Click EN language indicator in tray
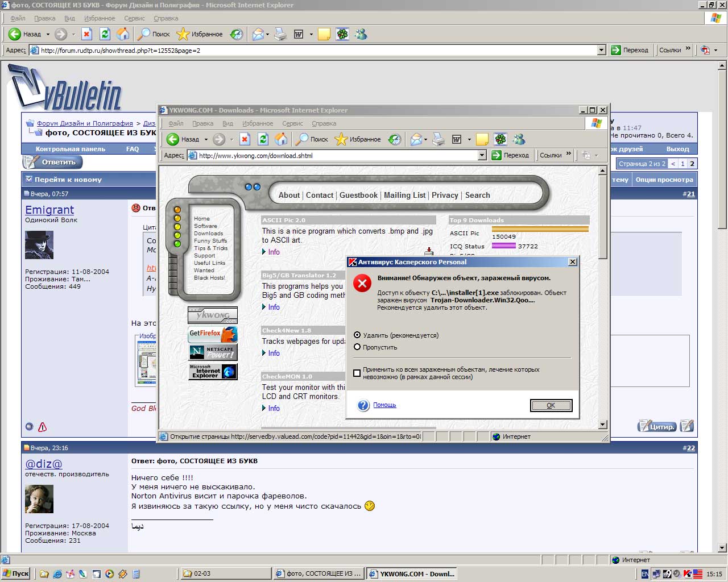728x582 pixels. pos(644,574)
